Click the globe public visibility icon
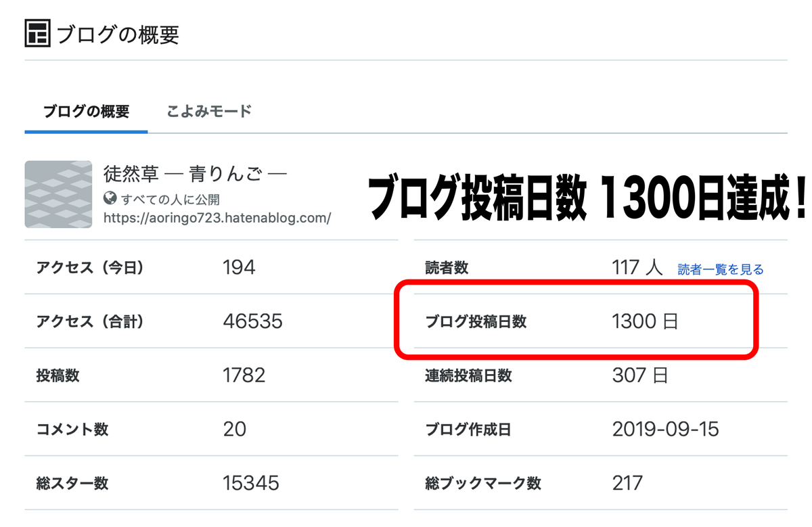 [x=110, y=199]
